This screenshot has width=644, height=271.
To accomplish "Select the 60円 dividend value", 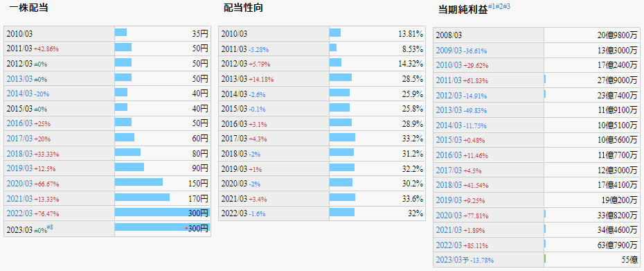I will (x=201, y=139).
